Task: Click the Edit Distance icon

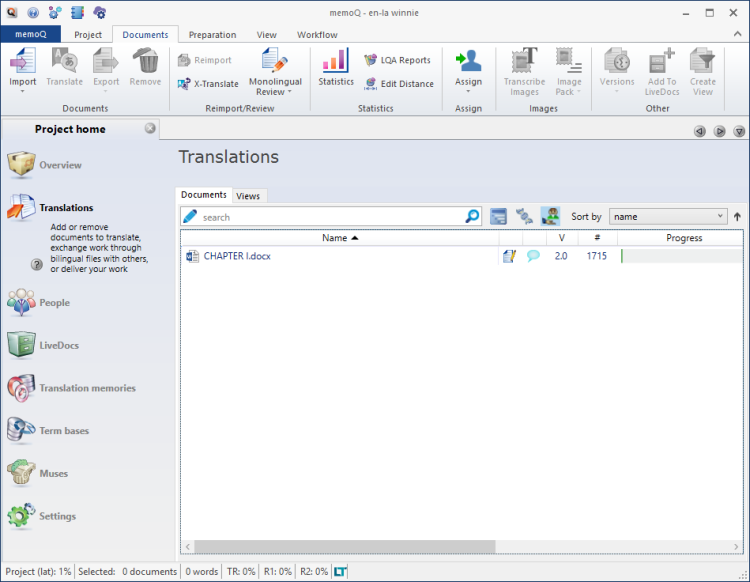Action: (398, 84)
